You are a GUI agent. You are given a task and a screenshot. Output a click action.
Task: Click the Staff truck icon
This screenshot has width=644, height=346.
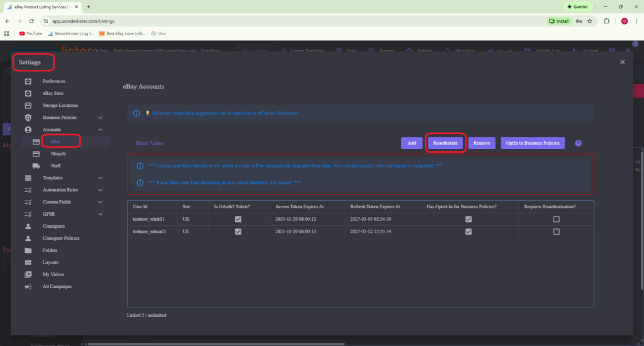(x=36, y=165)
